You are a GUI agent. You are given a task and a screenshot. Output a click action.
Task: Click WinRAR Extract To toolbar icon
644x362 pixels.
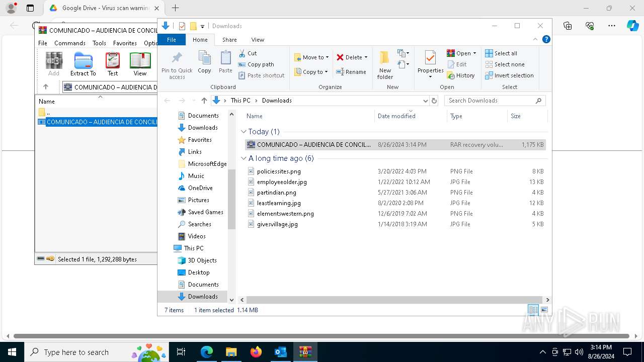[x=83, y=64]
